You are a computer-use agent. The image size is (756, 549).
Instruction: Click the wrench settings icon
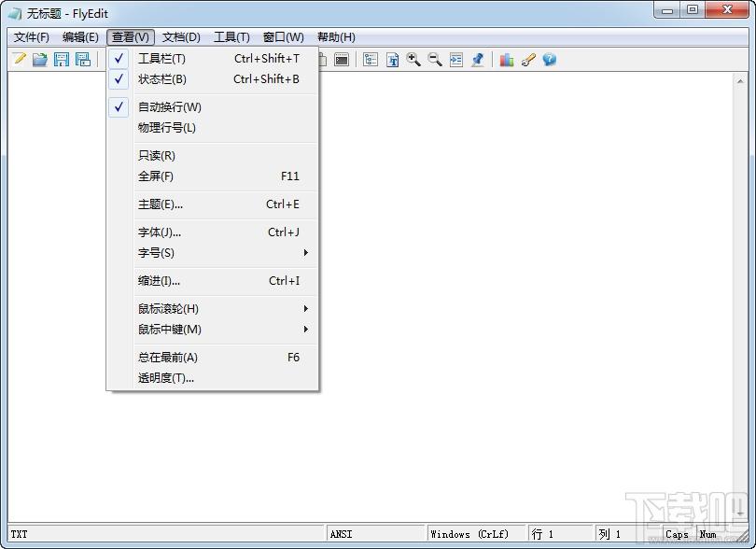528,60
